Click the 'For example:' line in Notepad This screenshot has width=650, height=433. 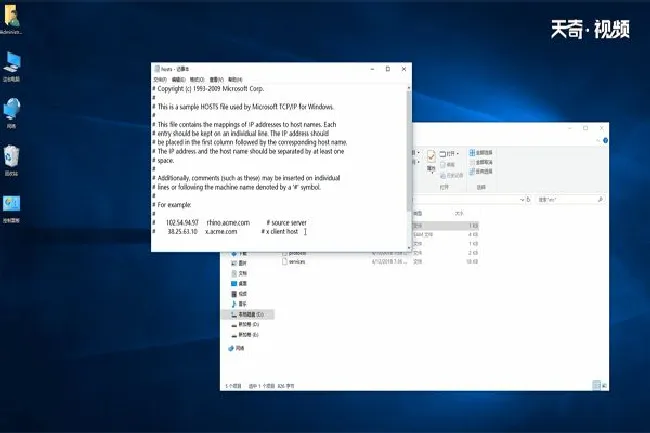(174, 205)
